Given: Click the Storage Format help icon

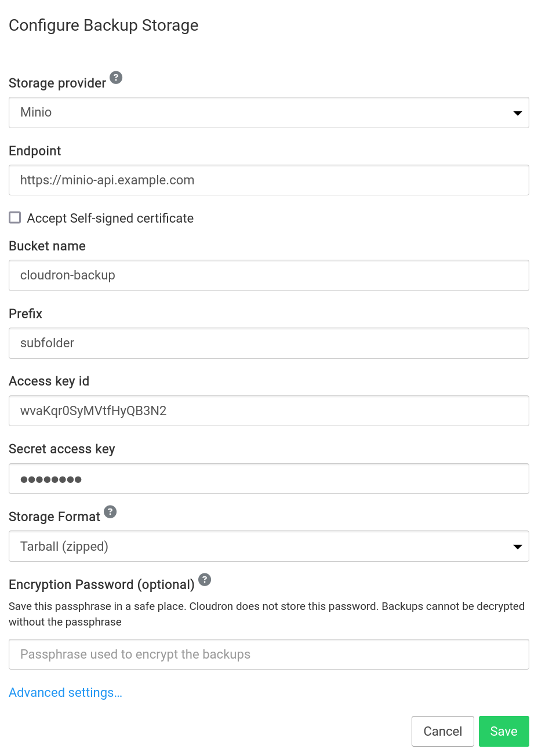Looking at the screenshot, I should pyautogui.click(x=110, y=512).
